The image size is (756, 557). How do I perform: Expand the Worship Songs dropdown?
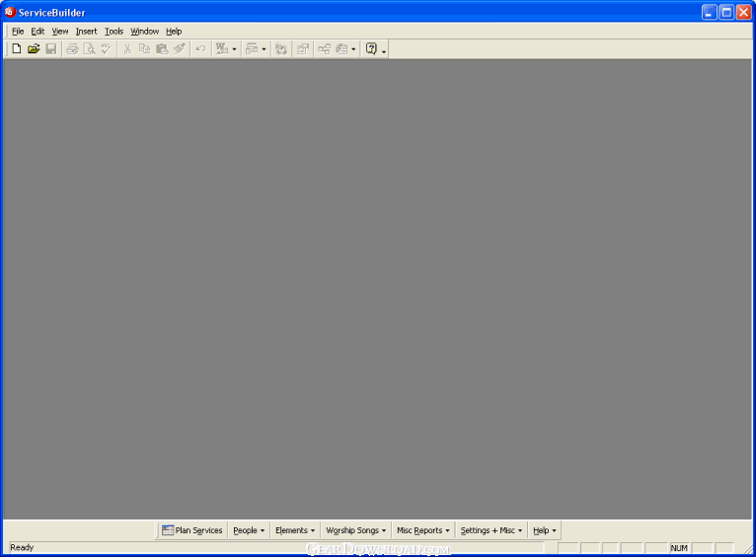pyautogui.click(x=356, y=530)
